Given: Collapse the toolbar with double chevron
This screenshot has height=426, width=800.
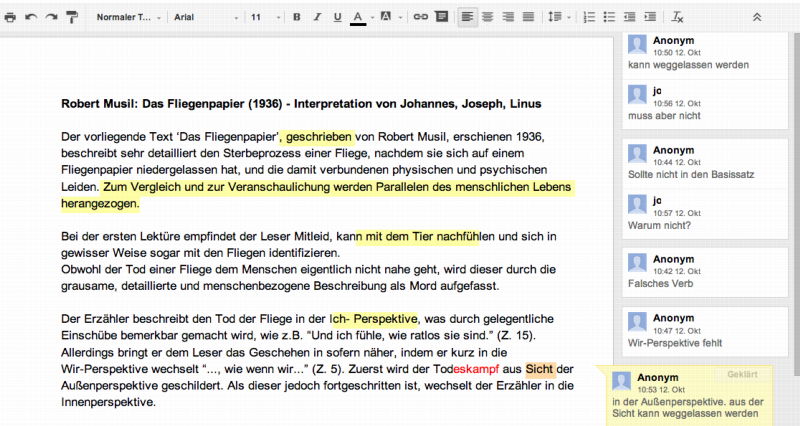Looking at the screenshot, I should coord(756,17).
